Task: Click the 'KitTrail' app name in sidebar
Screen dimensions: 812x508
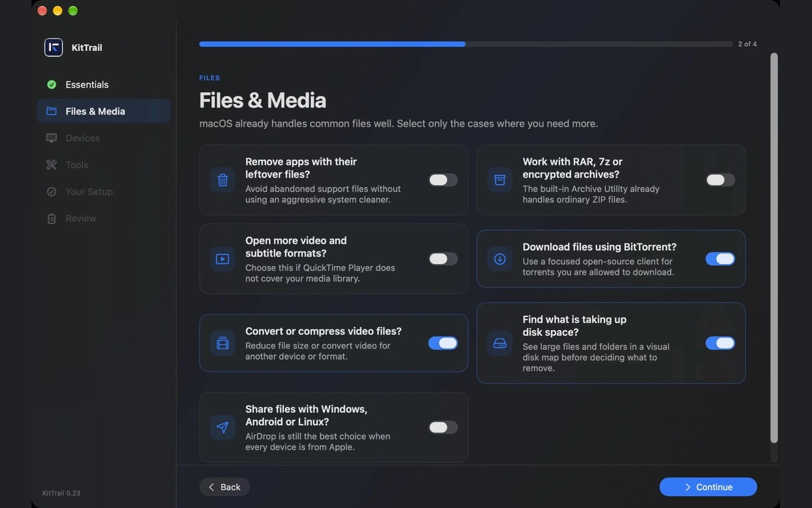Action: click(x=87, y=48)
